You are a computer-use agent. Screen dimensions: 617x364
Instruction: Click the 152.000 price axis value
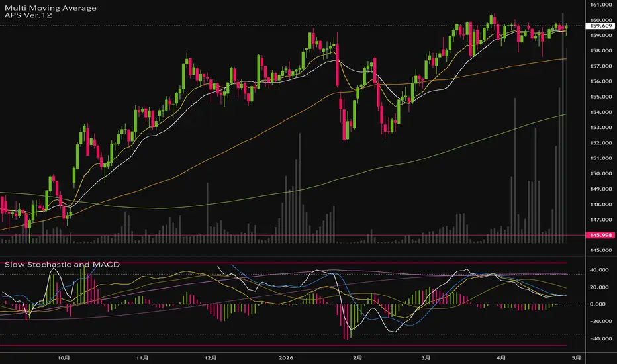tap(601, 143)
